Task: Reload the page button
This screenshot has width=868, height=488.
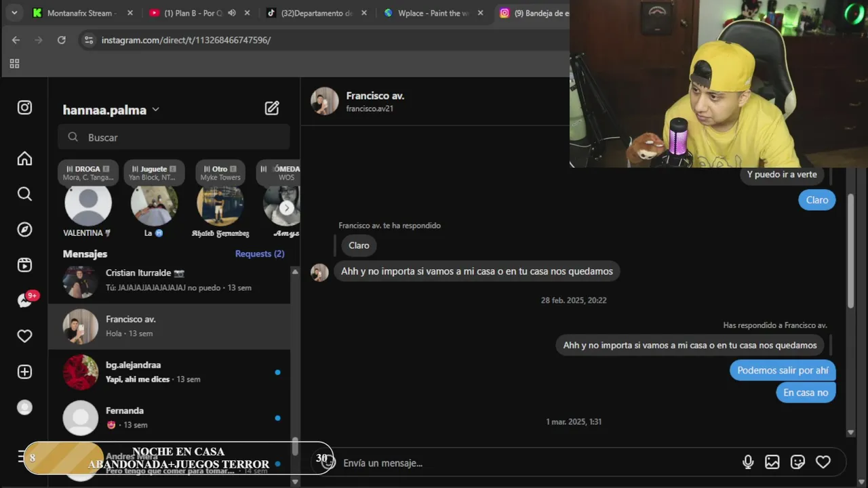Action: 61,40
